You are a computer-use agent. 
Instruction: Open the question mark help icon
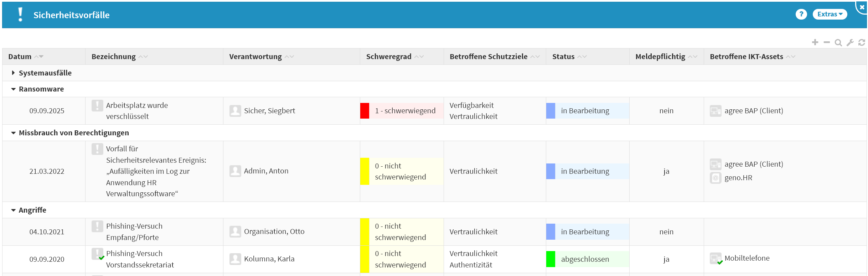[801, 14]
